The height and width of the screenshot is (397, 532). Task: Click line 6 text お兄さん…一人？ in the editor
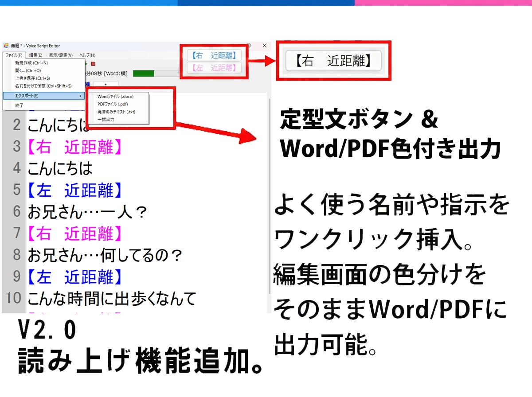pyautogui.click(x=87, y=212)
